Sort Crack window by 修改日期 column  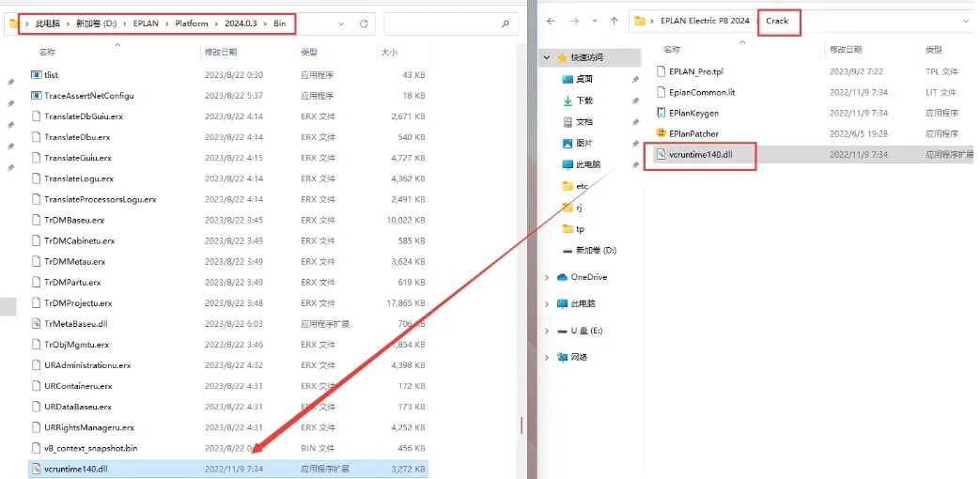(846, 50)
